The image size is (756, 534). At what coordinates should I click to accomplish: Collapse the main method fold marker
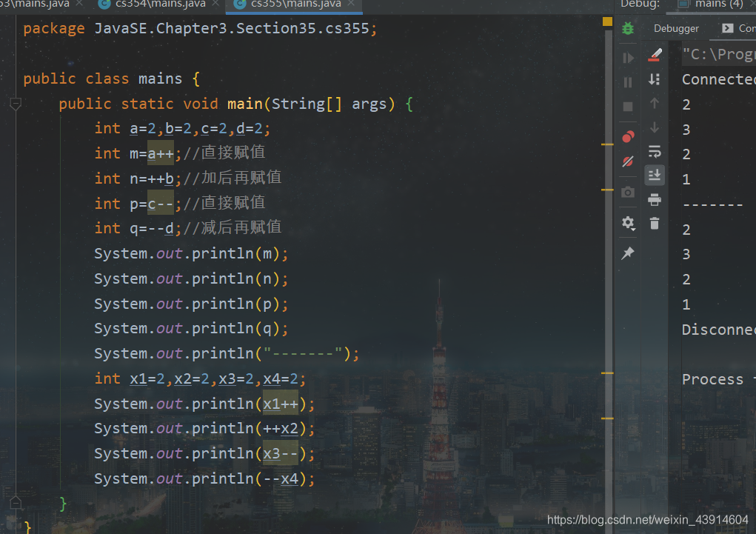pos(16,104)
